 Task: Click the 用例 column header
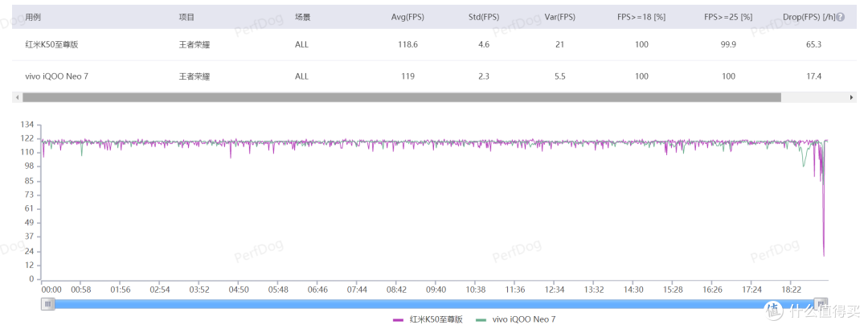click(33, 17)
